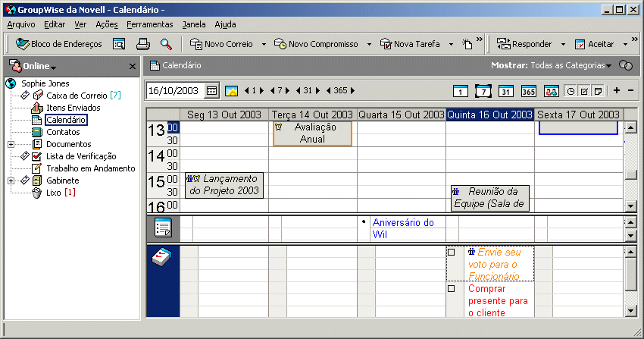Open the Ações menu
Image resolution: width=644 pixels, height=339 pixels.
pos(106,25)
